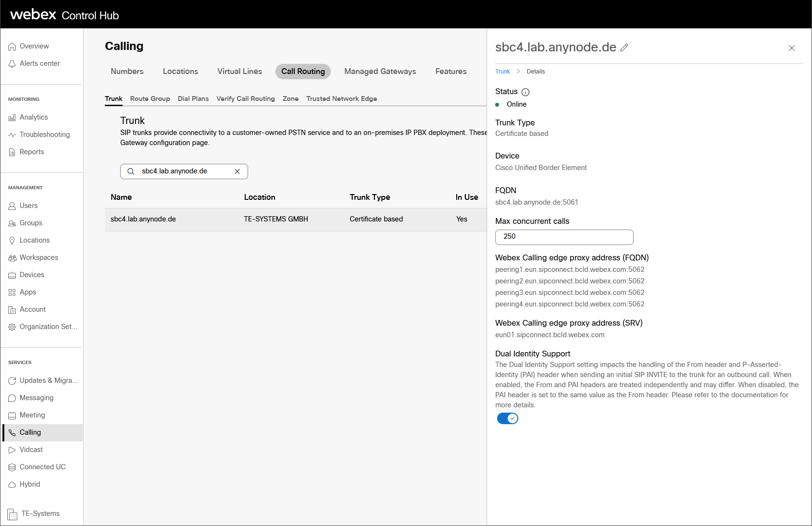Click the Location column header
This screenshot has width=812, height=526.
point(260,197)
